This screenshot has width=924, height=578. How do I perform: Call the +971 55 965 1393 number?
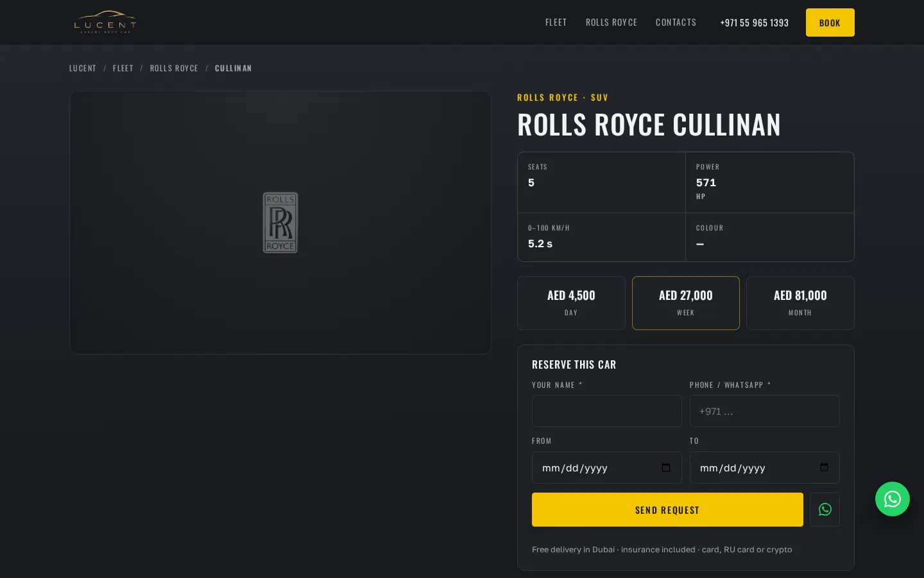click(x=754, y=22)
